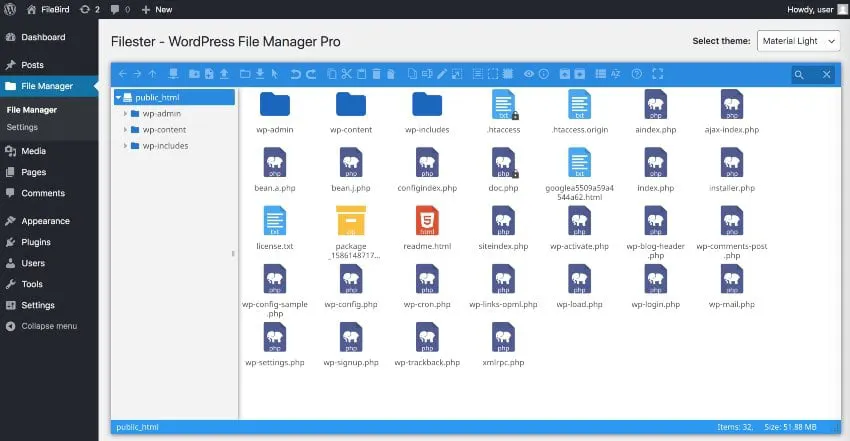Open the A-Z sort options menu
Screen dimensions: 850x441
coord(616,74)
